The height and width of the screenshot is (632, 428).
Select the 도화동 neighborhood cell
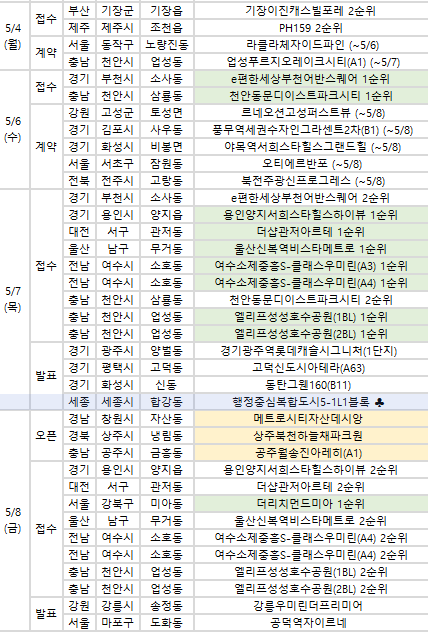coord(166,623)
